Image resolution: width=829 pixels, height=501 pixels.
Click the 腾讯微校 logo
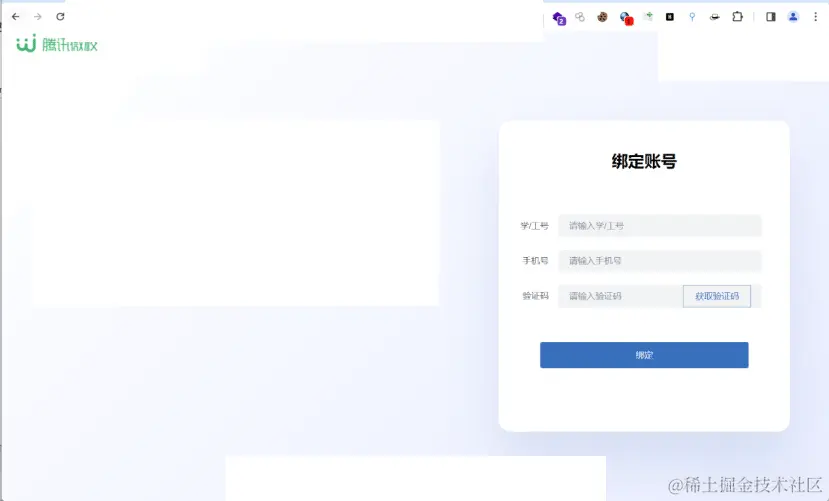pyautogui.click(x=57, y=44)
